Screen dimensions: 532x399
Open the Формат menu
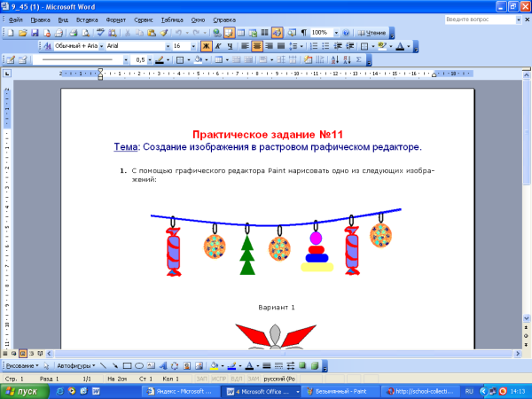[116, 20]
